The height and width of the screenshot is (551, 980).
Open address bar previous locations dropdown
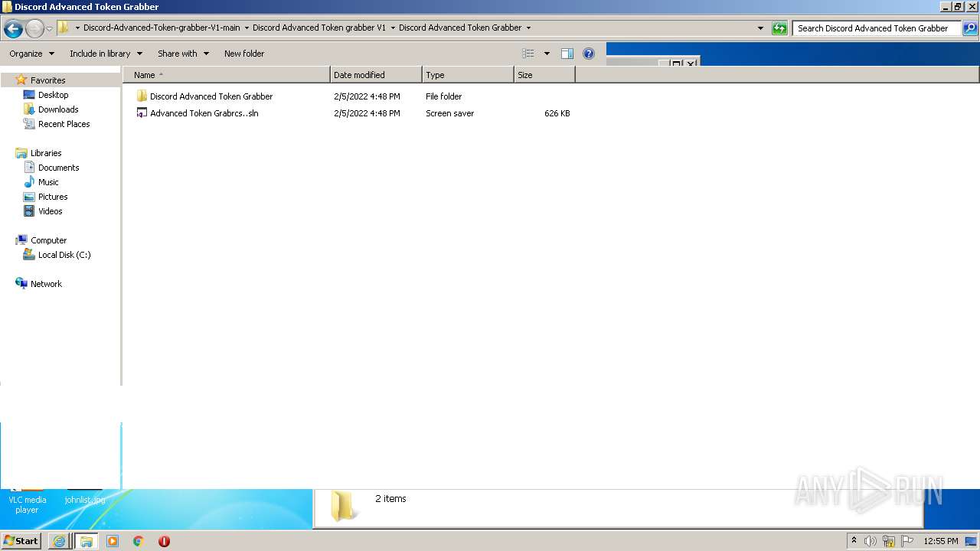760,28
